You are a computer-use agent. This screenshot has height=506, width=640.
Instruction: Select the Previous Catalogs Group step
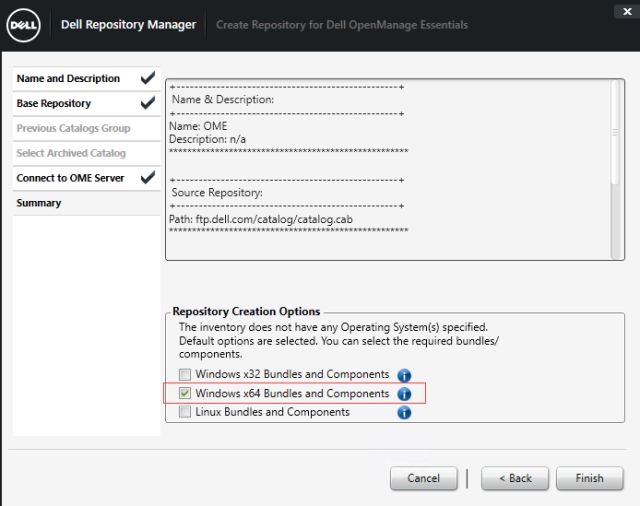[73, 128]
